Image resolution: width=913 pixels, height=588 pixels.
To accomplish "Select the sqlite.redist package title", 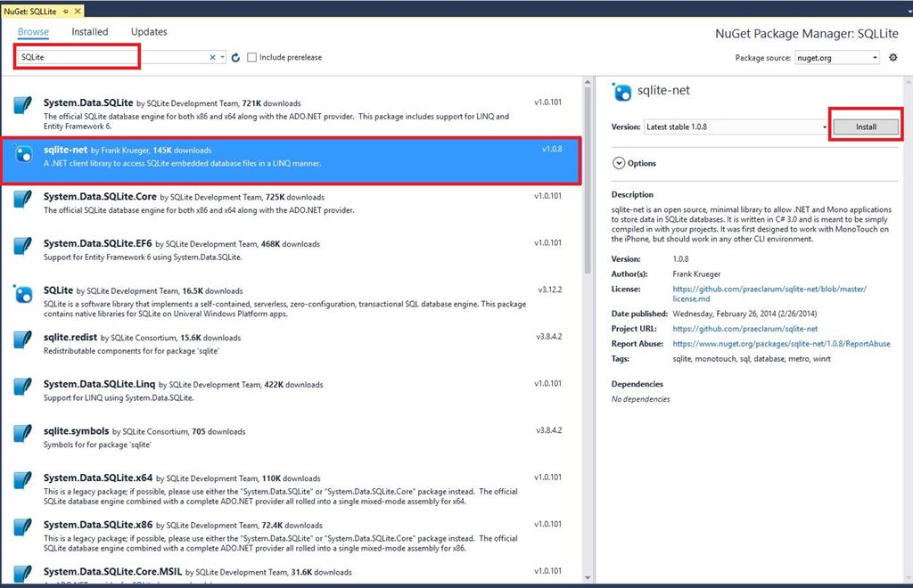I will point(70,338).
